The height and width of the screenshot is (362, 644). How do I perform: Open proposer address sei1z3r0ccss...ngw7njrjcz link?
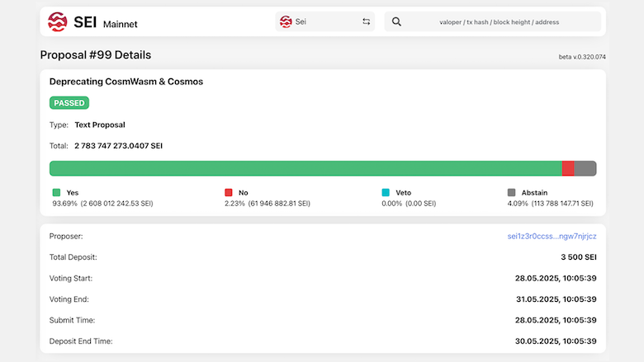click(552, 236)
